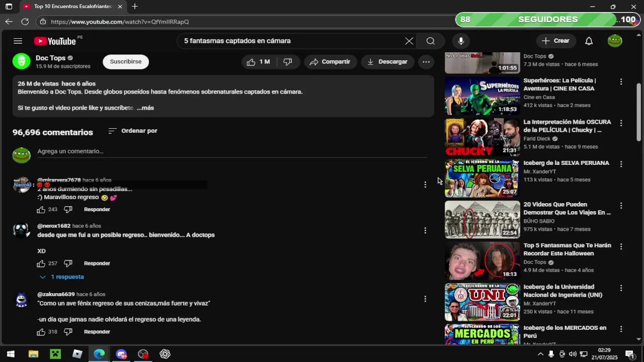Image resolution: width=644 pixels, height=362 pixels.
Task: Like the video with 1 M likes
Action: [x=259, y=62]
